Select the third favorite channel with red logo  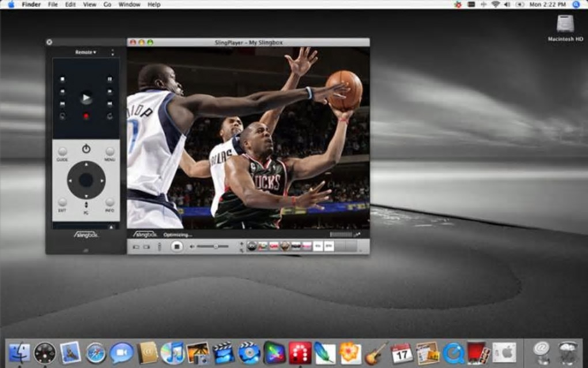click(x=274, y=246)
